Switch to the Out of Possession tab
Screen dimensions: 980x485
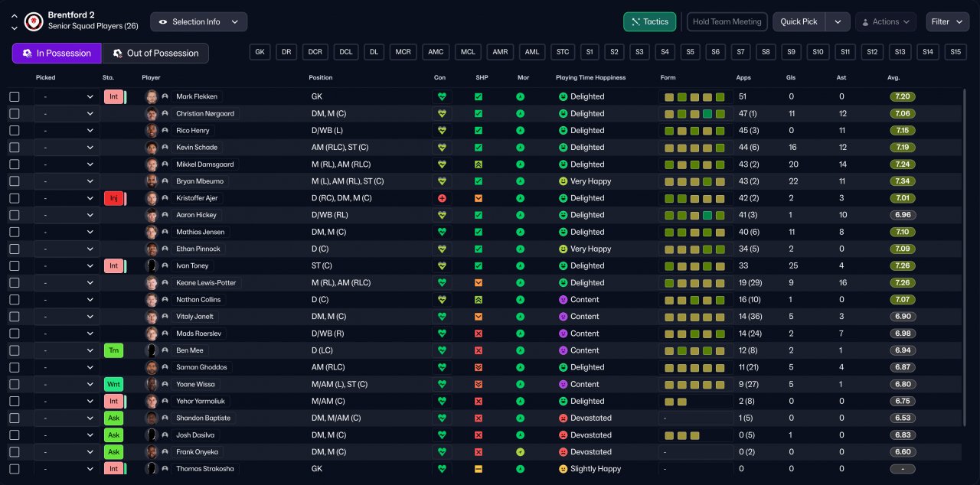click(x=155, y=54)
